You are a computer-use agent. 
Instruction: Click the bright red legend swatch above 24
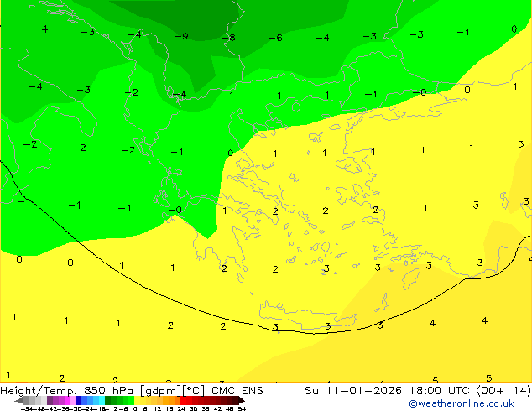[183, 400]
